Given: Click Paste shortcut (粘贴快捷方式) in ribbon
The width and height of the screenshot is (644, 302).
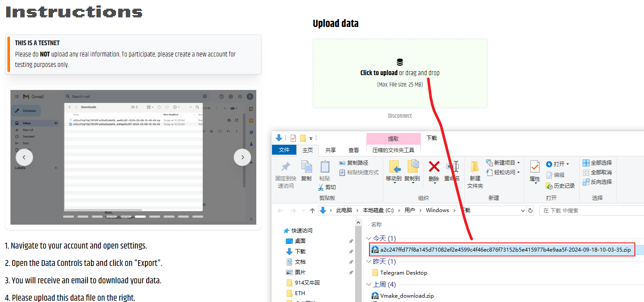Looking at the screenshot, I should pos(359,172).
